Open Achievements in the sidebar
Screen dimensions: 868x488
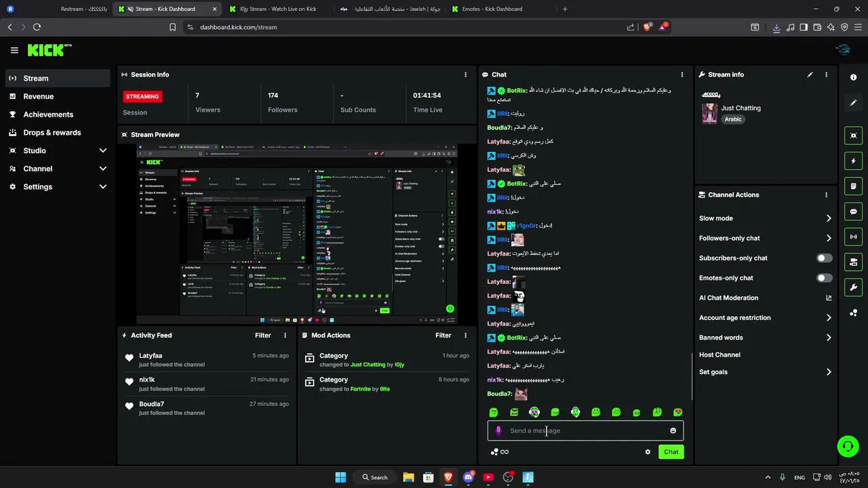pyautogui.click(x=58, y=115)
